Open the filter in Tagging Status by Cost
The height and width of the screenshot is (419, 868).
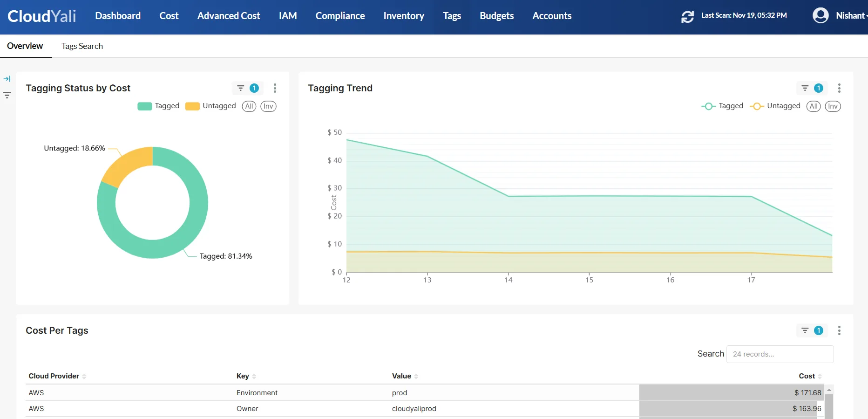coord(247,88)
